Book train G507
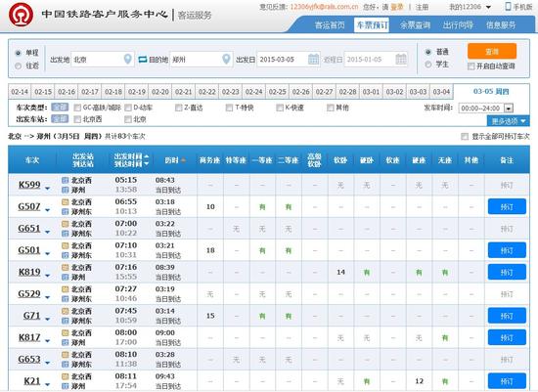 (507, 207)
